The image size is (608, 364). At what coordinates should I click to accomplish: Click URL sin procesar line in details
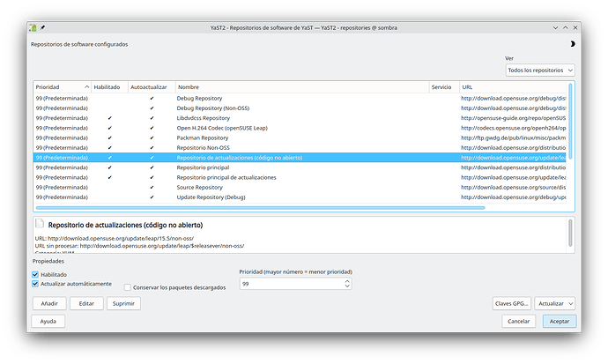click(139, 246)
